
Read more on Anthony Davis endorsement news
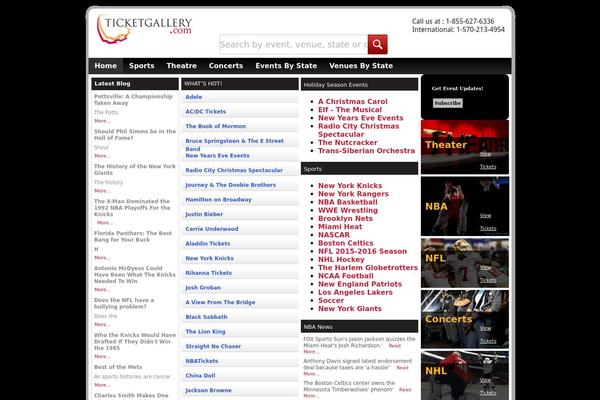pyautogui.click(x=402, y=368)
